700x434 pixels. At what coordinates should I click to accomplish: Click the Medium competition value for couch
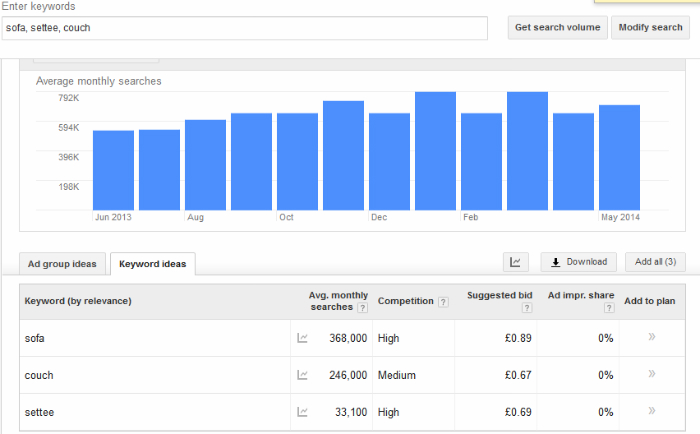point(397,375)
